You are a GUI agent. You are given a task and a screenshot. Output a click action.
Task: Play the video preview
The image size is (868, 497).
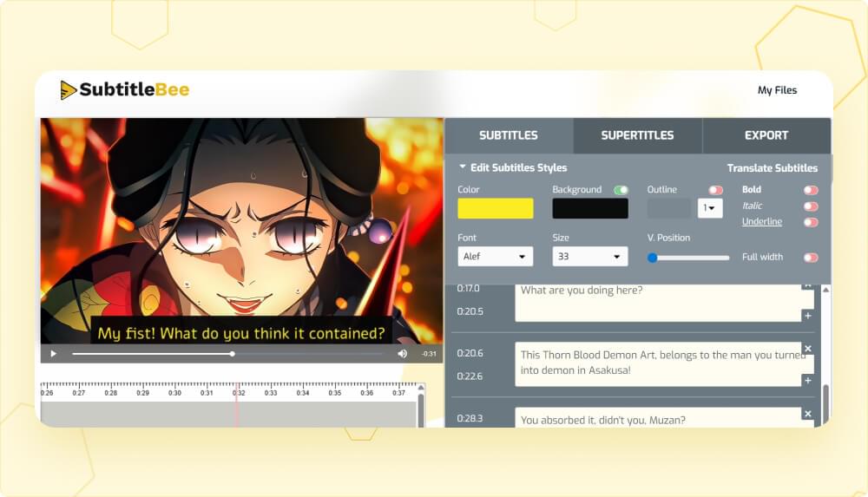pyautogui.click(x=53, y=354)
